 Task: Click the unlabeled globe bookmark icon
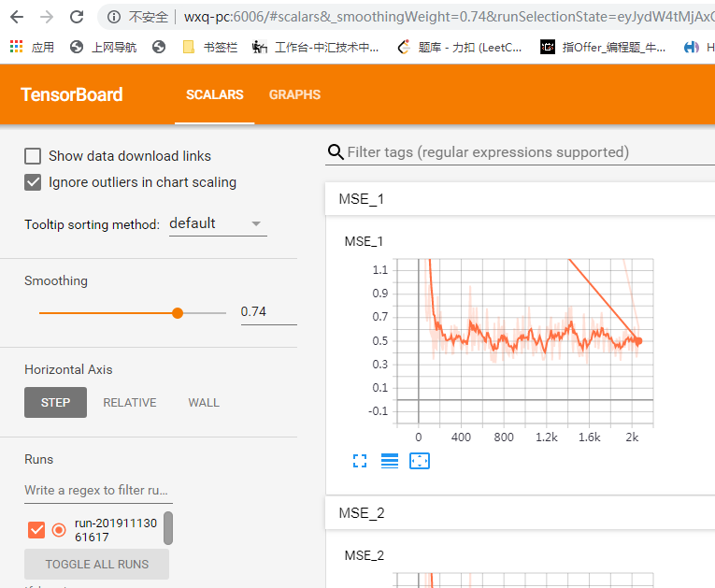[159, 47]
